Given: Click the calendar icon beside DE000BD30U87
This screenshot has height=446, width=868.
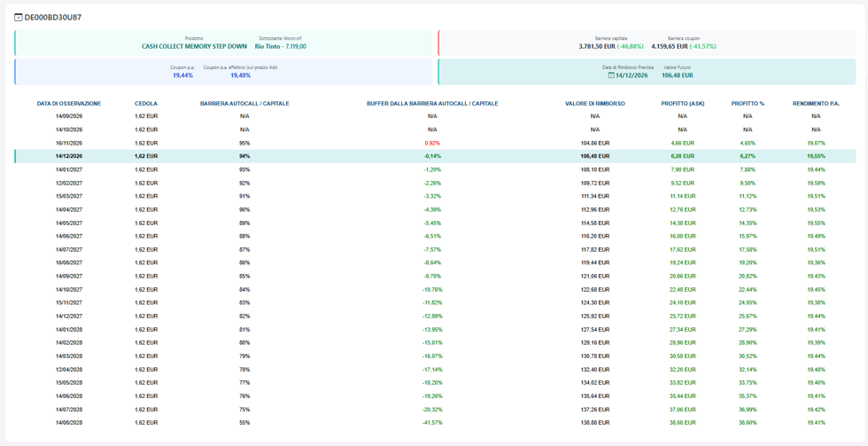Looking at the screenshot, I should click(x=18, y=17).
